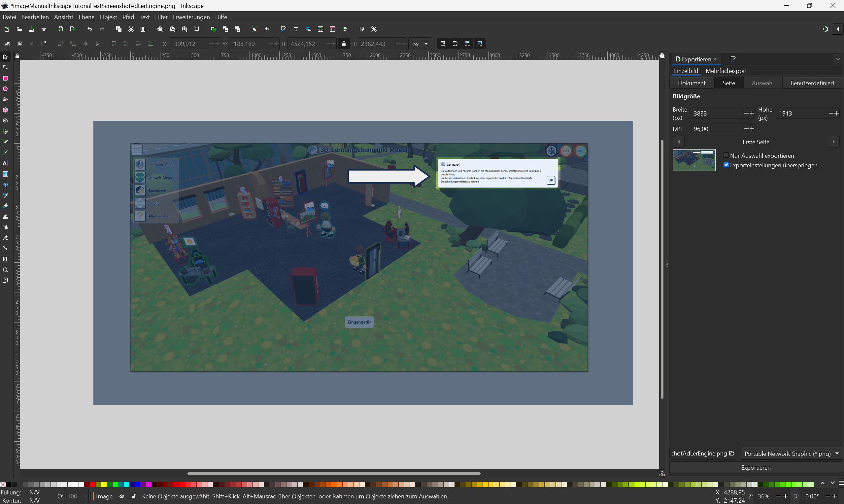Select the Rectangle tool in toolbox
Viewport: 844px width, 504px height.
pos(5,79)
